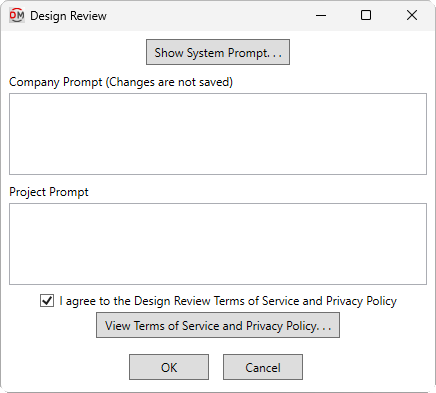
Task: Maximize the Design Review window
Action: 366,15
